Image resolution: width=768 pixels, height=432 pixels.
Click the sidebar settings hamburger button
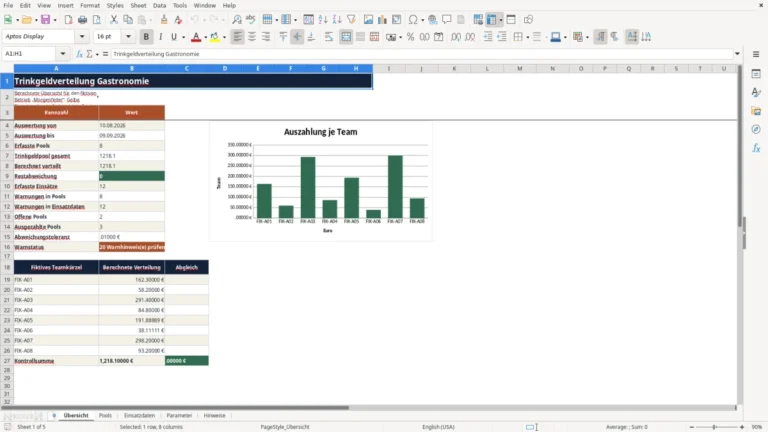[x=756, y=54]
